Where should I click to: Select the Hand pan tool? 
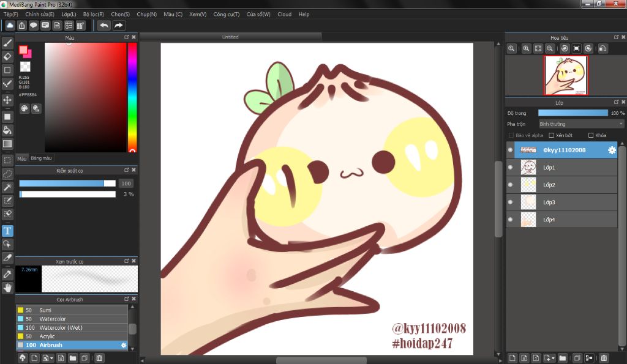pyautogui.click(x=7, y=288)
